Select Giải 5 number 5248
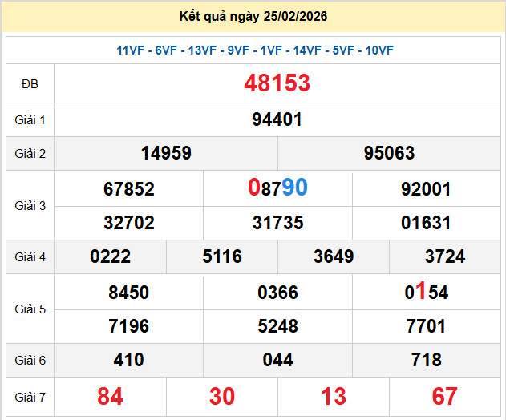Screen dimensions: 506x420 tap(277, 326)
